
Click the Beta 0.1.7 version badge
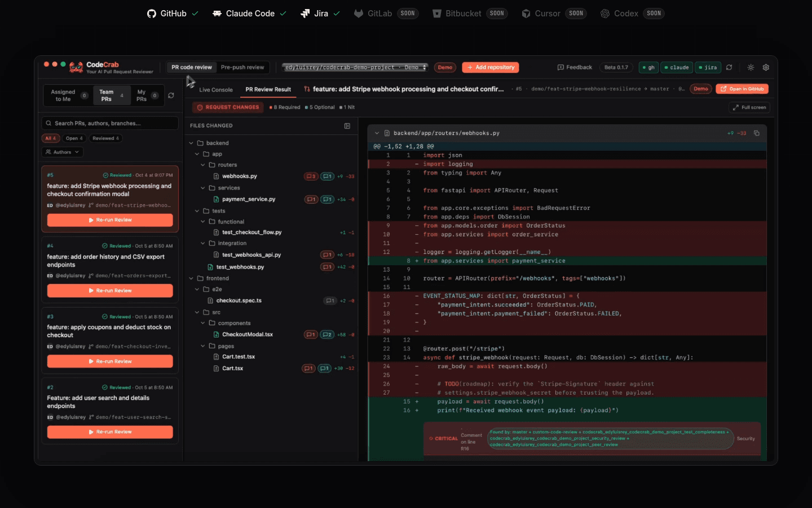point(616,67)
